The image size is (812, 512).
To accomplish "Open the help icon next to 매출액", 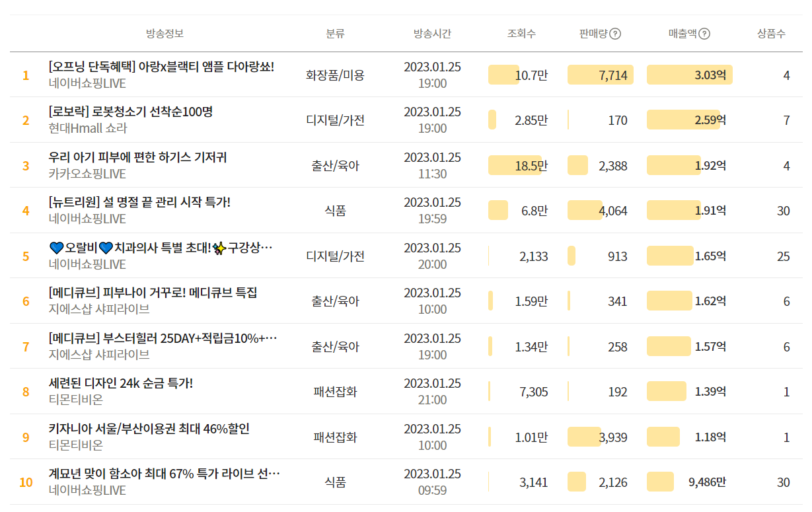I will (x=704, y=34).
